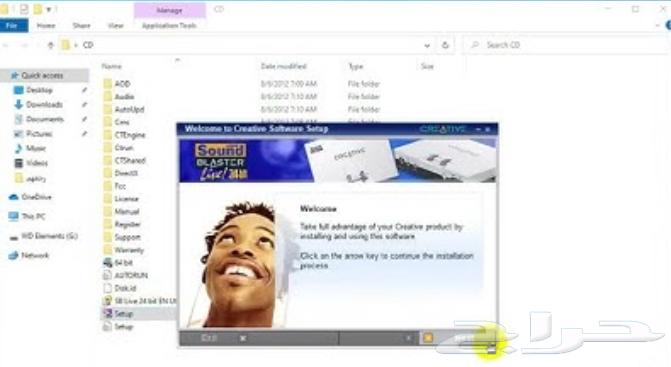Switch to the Share ribbon tab

(x=81, y=26)
